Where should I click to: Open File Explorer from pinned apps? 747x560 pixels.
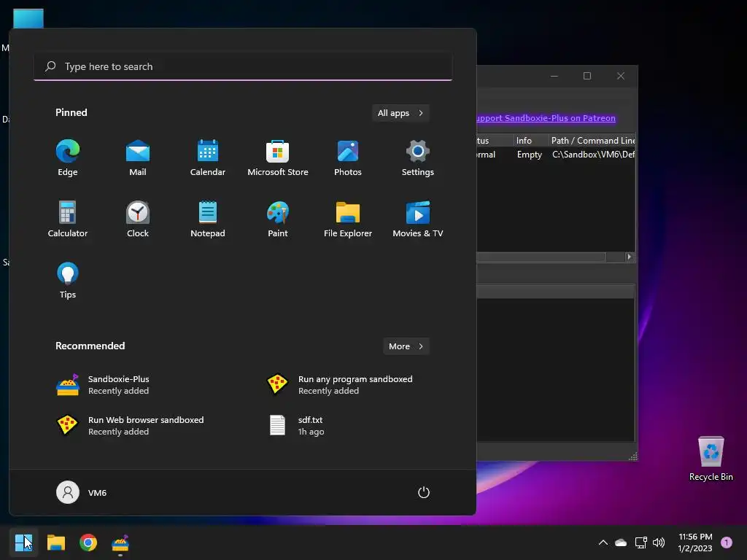348,219
